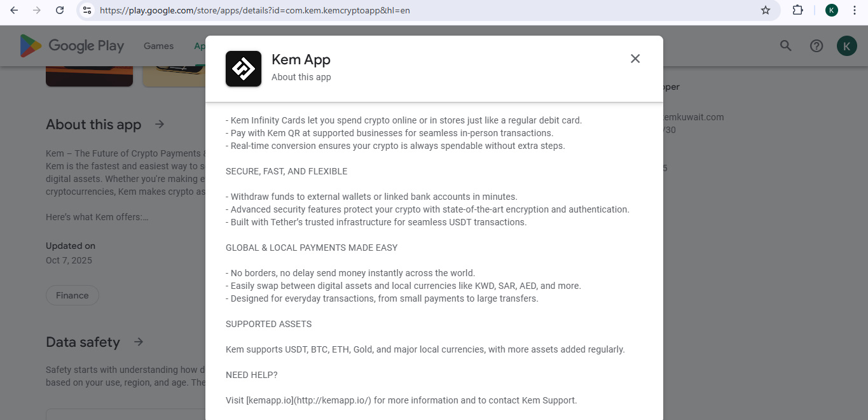Click the browser back arrow
The width and height of the screenshot is (868, 420).
coord(14,10)
